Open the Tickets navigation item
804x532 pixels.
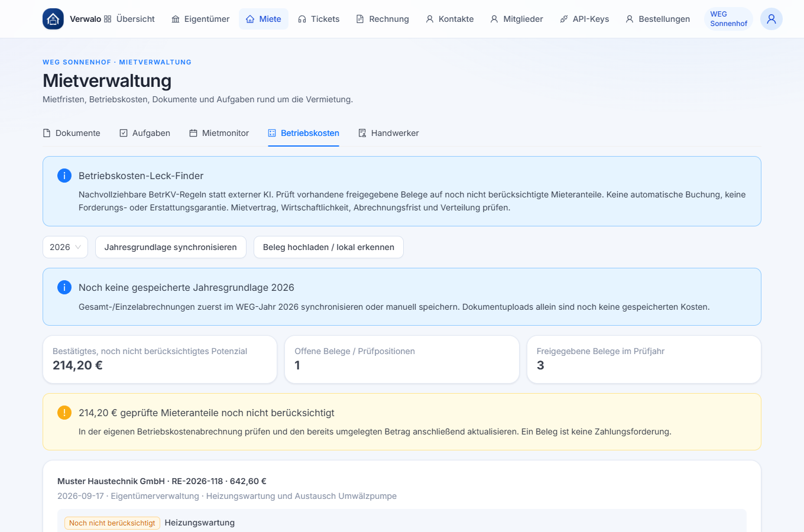pos(319,19)
